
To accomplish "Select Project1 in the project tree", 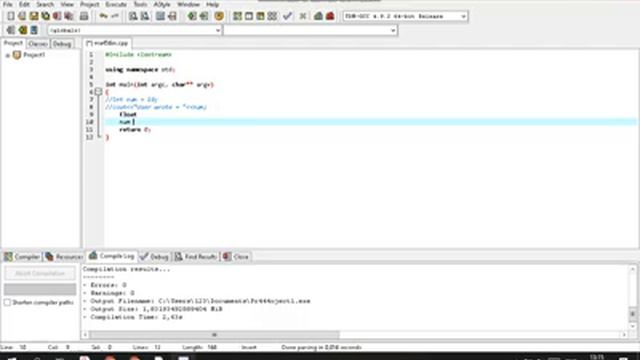I will pos(34,55).
